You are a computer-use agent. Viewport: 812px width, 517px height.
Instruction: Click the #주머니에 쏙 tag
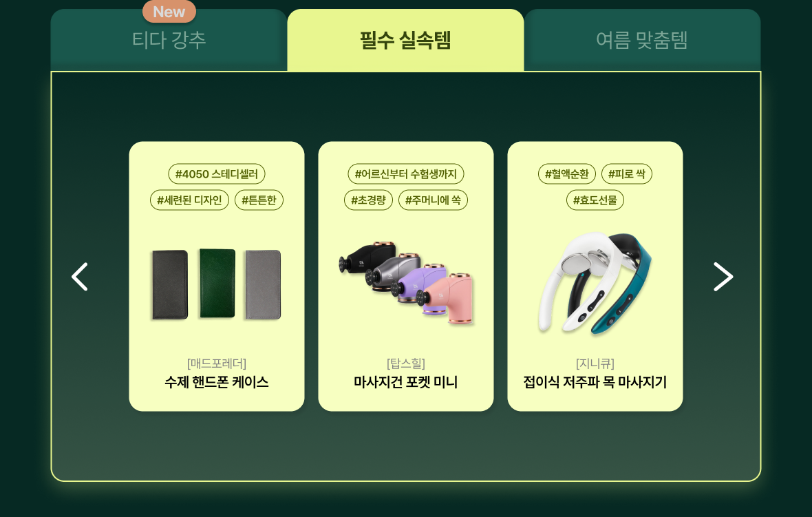[x=433, y=200]
